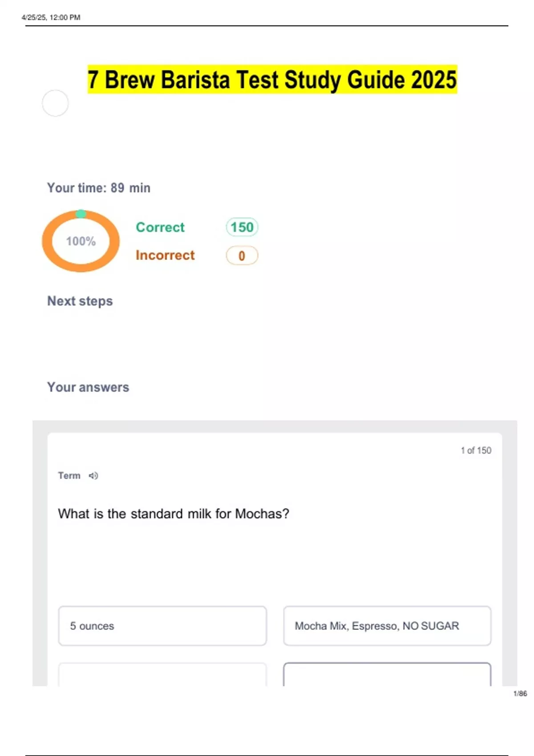Click the 1/86 page number indicator

(520, 694)
